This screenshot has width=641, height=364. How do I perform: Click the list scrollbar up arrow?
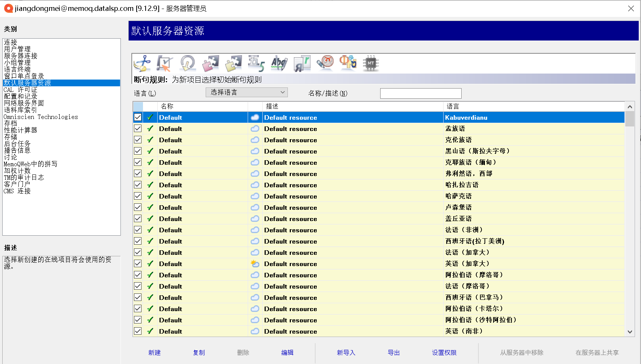(630, 107)
